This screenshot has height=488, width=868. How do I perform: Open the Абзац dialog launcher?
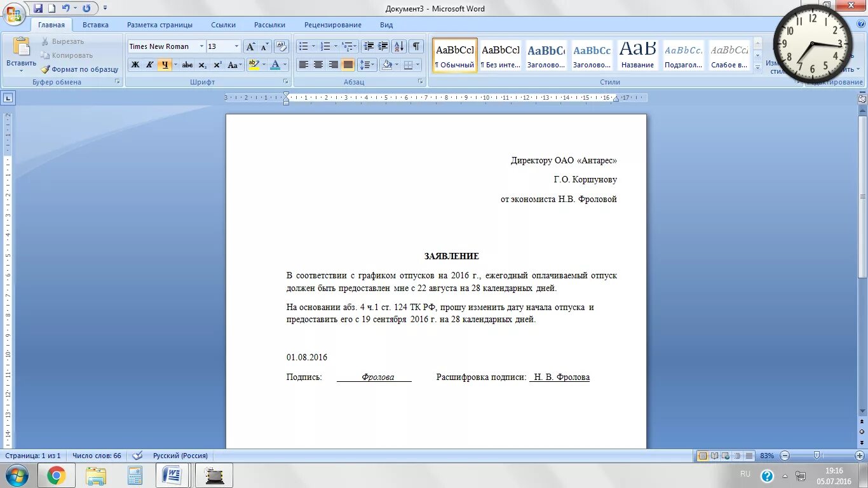click(421, 82)
